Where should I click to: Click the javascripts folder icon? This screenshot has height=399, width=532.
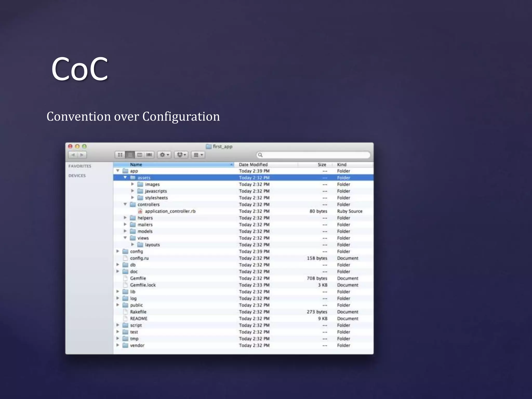pyautogui.click(x=140, y=191)
